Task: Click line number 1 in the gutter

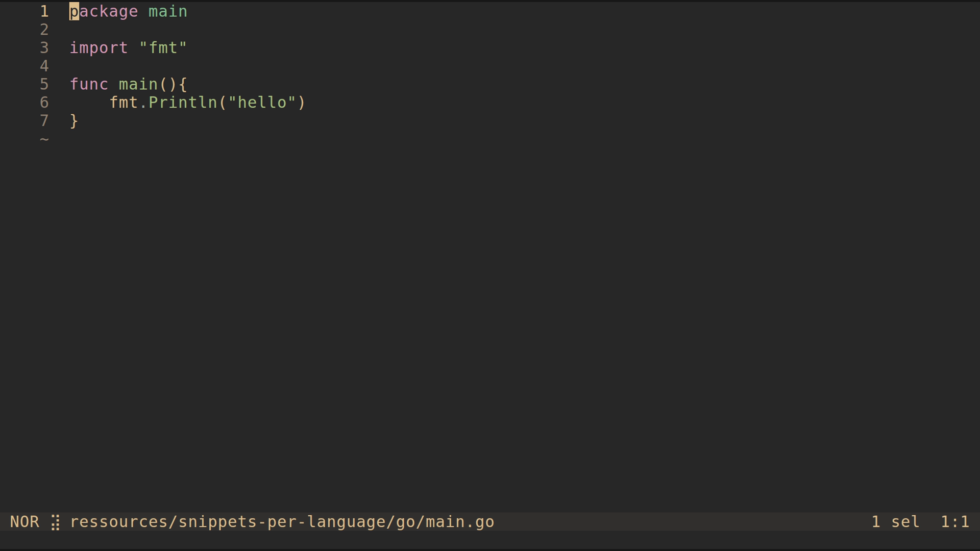Action: [x=44, y=11]
